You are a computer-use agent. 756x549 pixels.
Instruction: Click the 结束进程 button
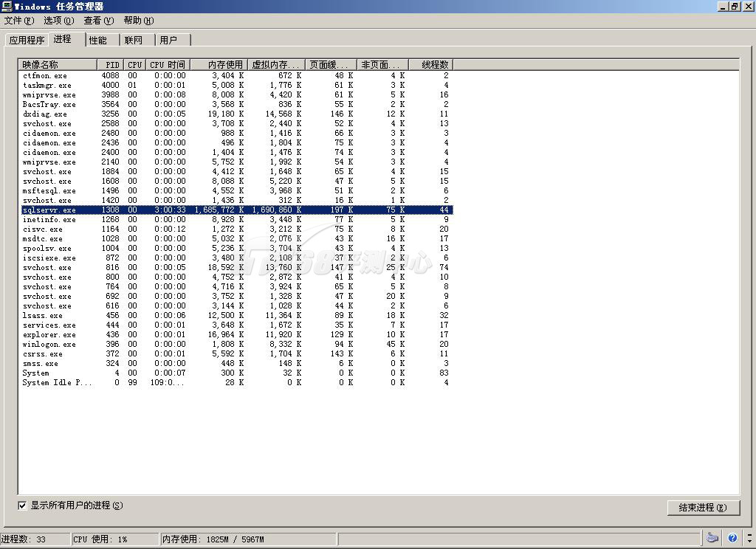[703, 508]
